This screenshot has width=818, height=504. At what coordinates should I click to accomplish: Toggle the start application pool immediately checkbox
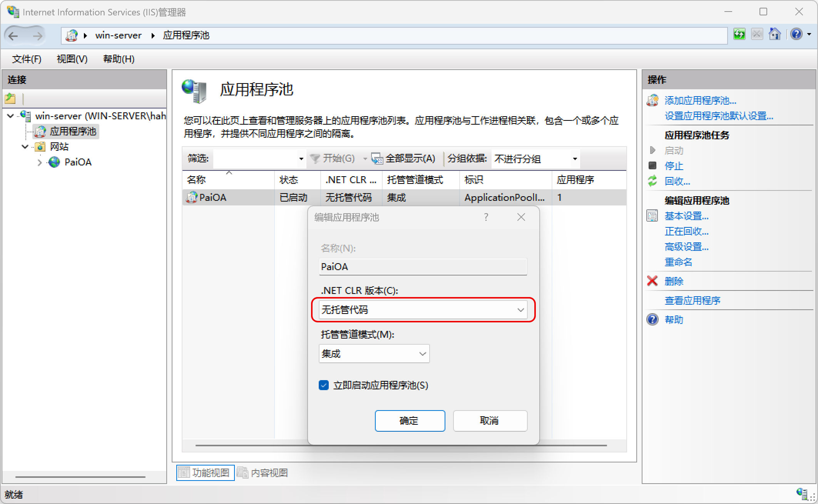324,385
